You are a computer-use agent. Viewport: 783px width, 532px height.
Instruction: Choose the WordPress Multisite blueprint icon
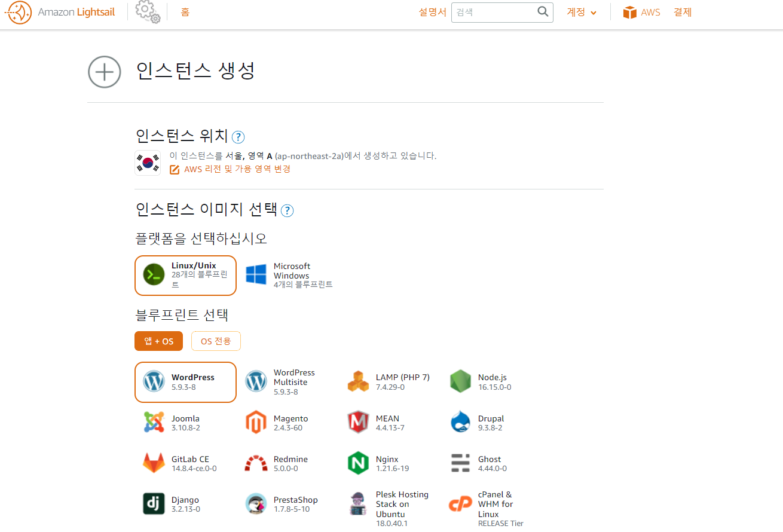(256, 381)
